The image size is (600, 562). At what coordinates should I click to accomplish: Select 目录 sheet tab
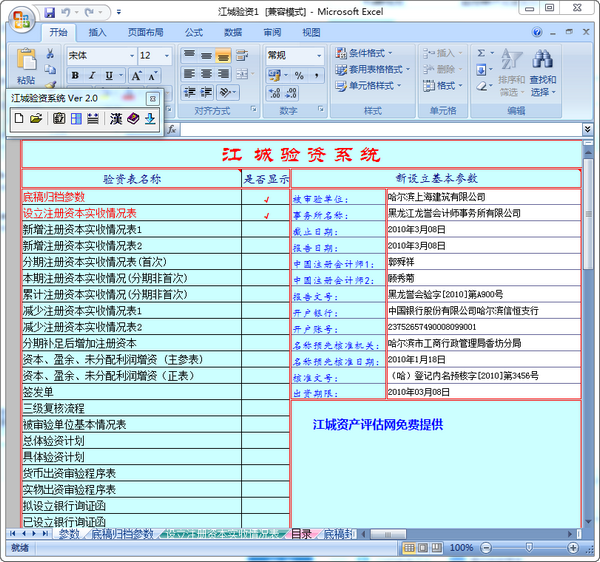pyautogui.click(x=301, y=534)
